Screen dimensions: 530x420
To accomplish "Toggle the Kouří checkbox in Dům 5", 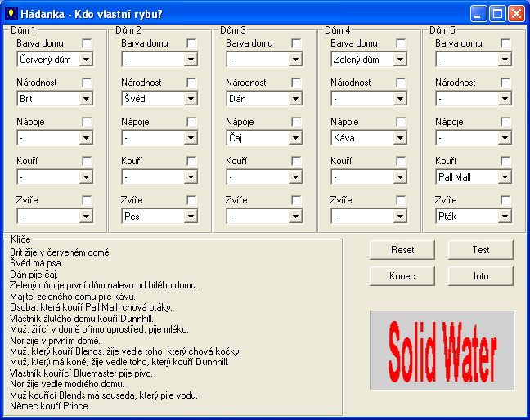I will pyautogui.click(x=506, y=161).
